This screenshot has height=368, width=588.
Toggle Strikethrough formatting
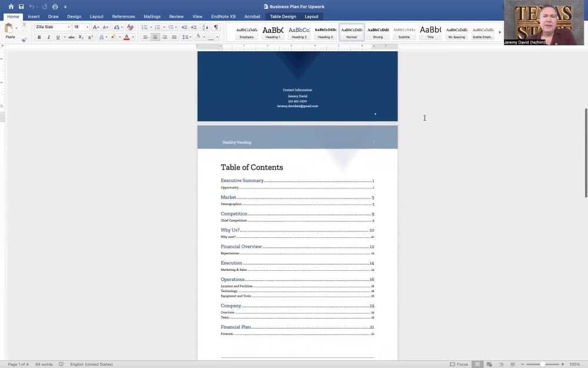(71, 37)
